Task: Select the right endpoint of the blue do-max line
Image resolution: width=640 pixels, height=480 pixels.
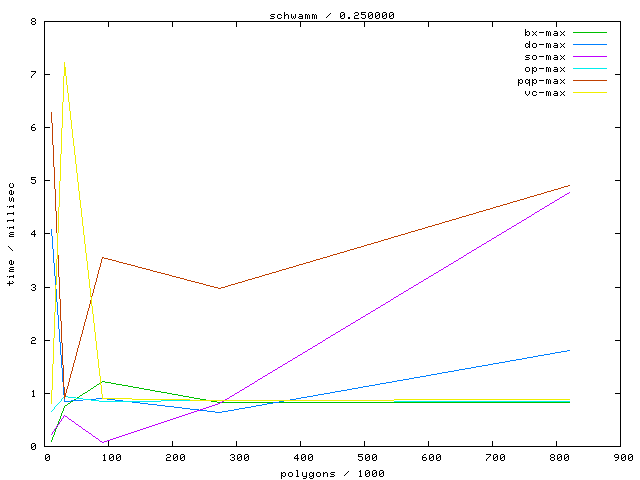Action: (x=570, y=350)
